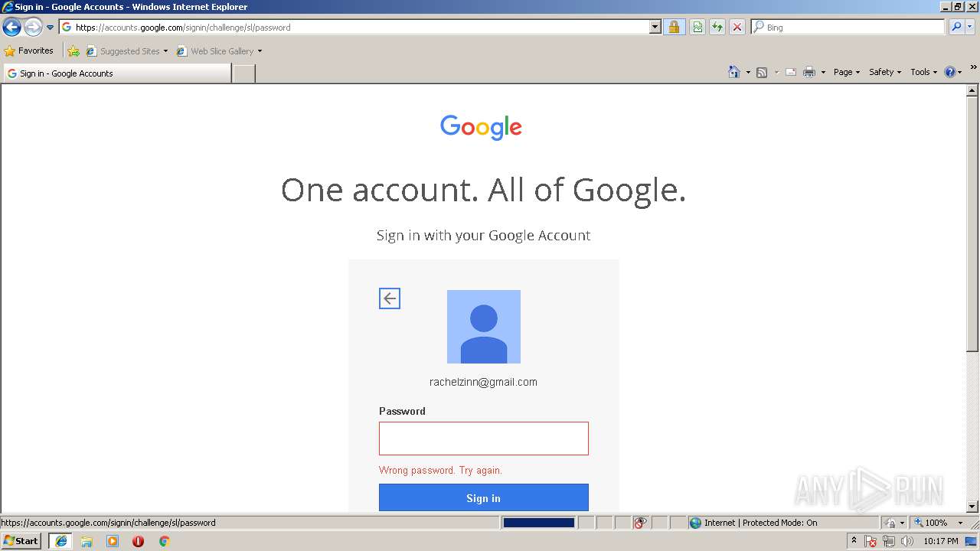Screen dimensions: 980x551
Task: Expand the command bar overflow chevron
Action: [x=973, y=68]
